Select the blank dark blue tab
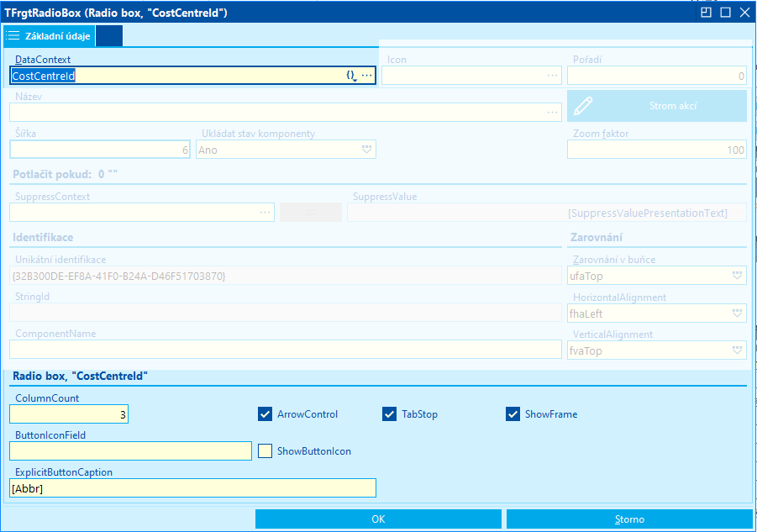757x532 pixels. (109, 36)
